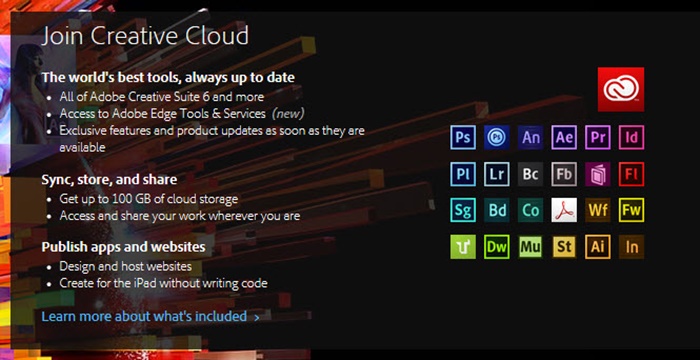Screen dimensions: 700x360
Task: Click the Premiere Pro (Pr) icon
Action: coord(598,137)
